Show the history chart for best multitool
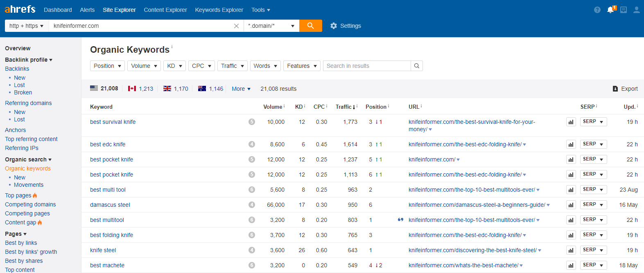Image resolution: width=644 pixels, height=273 pixels. 571,220
